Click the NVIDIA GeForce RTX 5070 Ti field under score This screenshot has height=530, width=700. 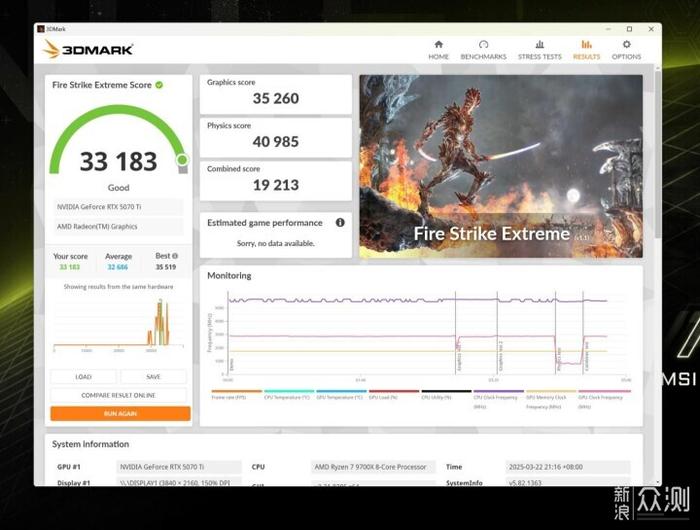pyautogui.click(x=118, y=207)
